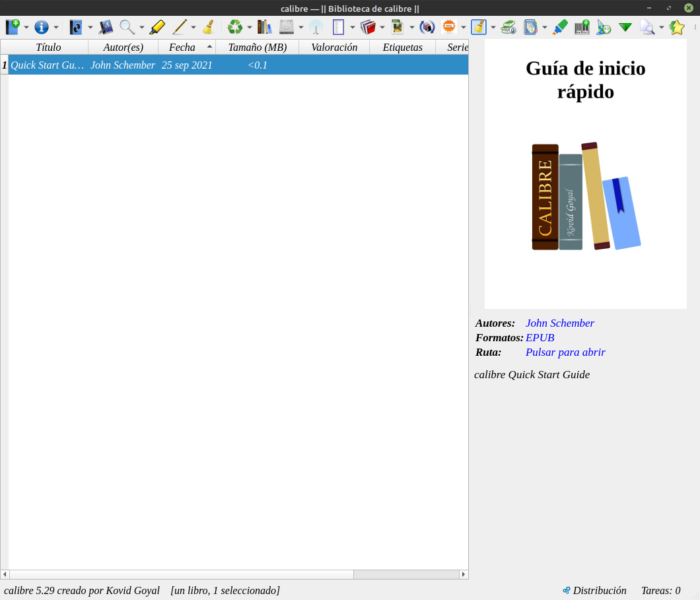Screen dimensions: 700x600
Task: Click the red books stack icon
Action: 368,27
